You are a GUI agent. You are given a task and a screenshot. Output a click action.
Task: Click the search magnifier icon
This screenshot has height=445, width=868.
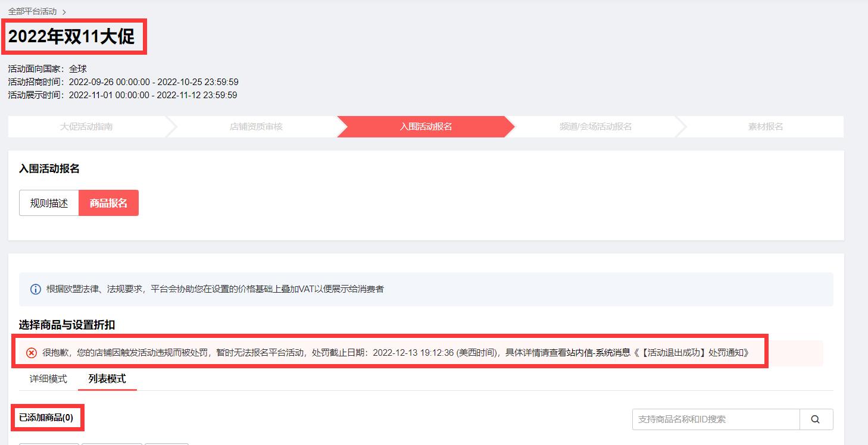(815, 419)
